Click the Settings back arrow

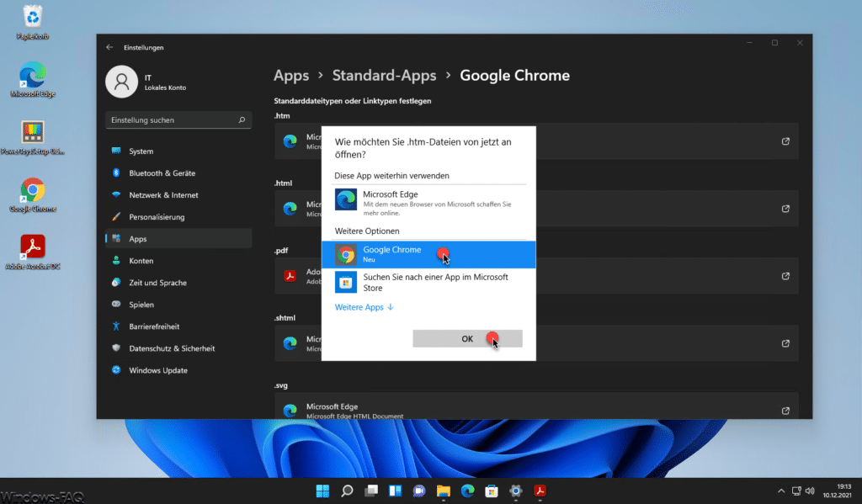pos(109,47)
